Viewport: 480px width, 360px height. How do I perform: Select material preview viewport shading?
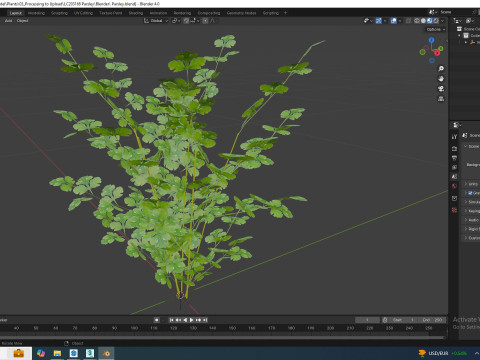click(x=429, y=21)
